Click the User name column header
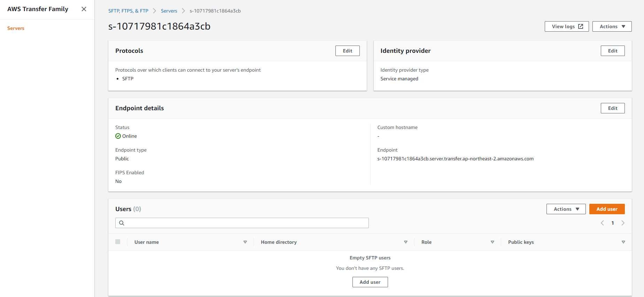 coord(147,242)
